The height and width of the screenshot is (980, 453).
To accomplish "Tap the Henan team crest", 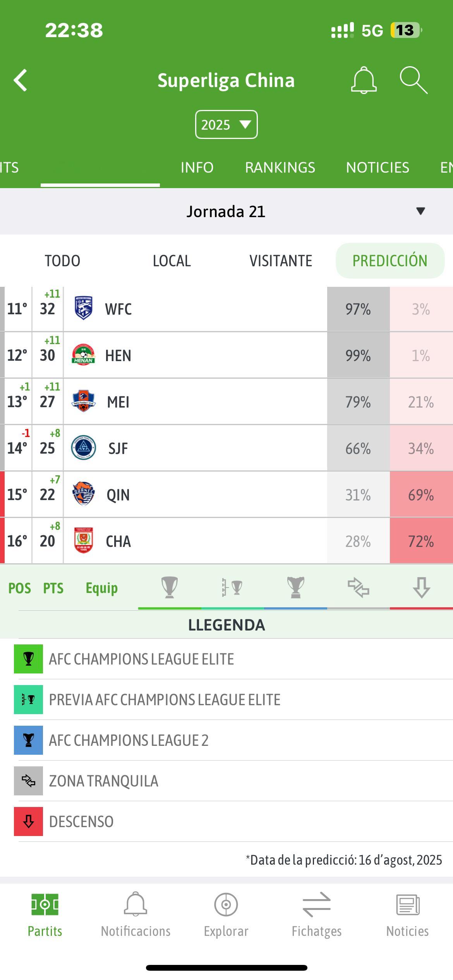I will click(x=83, y=355).
